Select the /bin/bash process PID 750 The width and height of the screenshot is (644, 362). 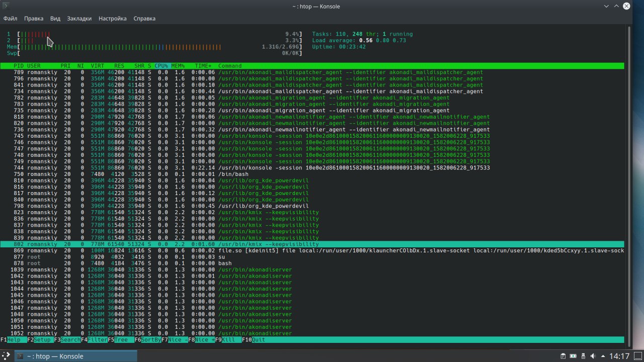(x=312, y=174)
